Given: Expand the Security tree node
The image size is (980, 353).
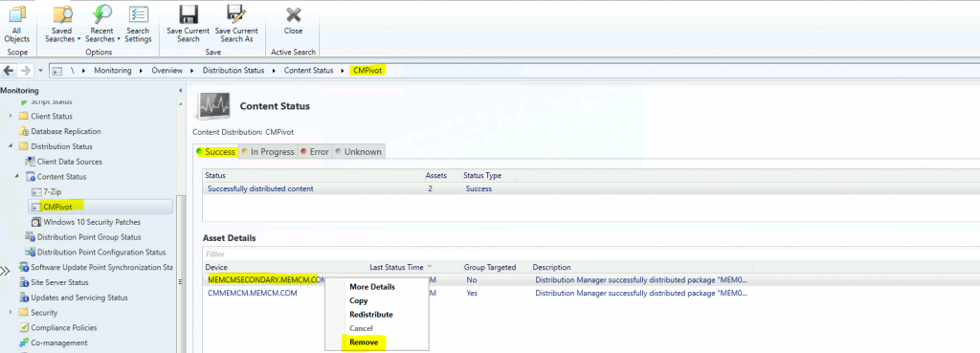Looking at the screenshot, I should click(x=11, y=313).
